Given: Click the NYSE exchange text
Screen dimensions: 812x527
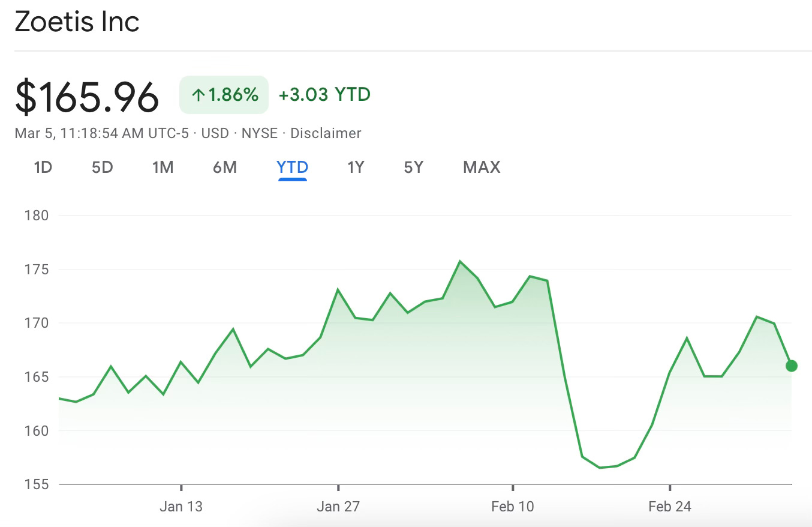Looking at the screenshot, I should 260,133.
